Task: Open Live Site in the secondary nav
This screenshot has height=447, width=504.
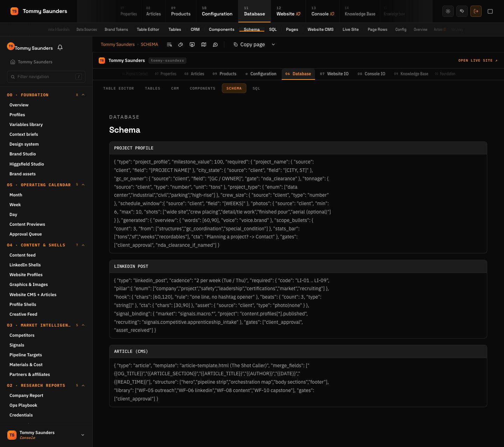Action: tap(350, 29)
